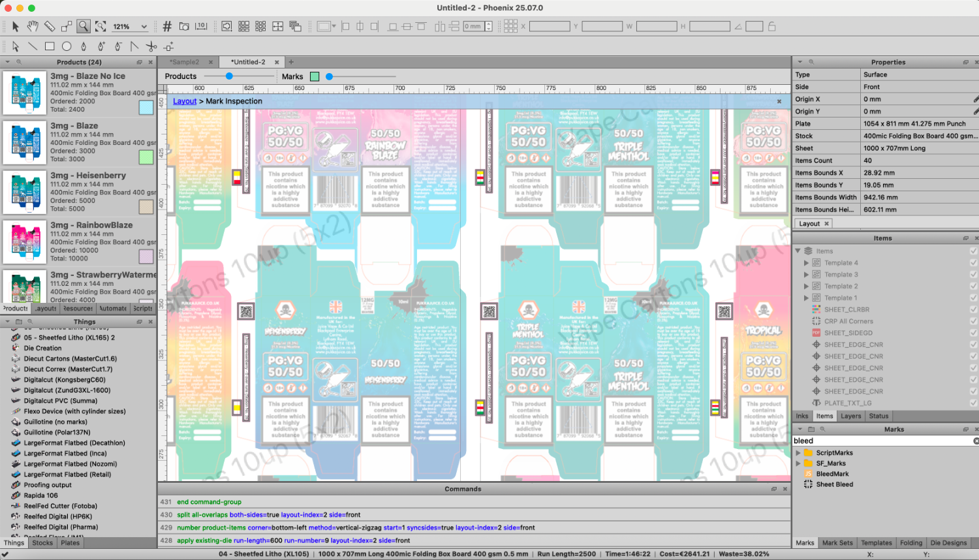The width and height of the screenshot is (979, 560).
Task: Open the Die Designs tab
Action: (948, 543)
